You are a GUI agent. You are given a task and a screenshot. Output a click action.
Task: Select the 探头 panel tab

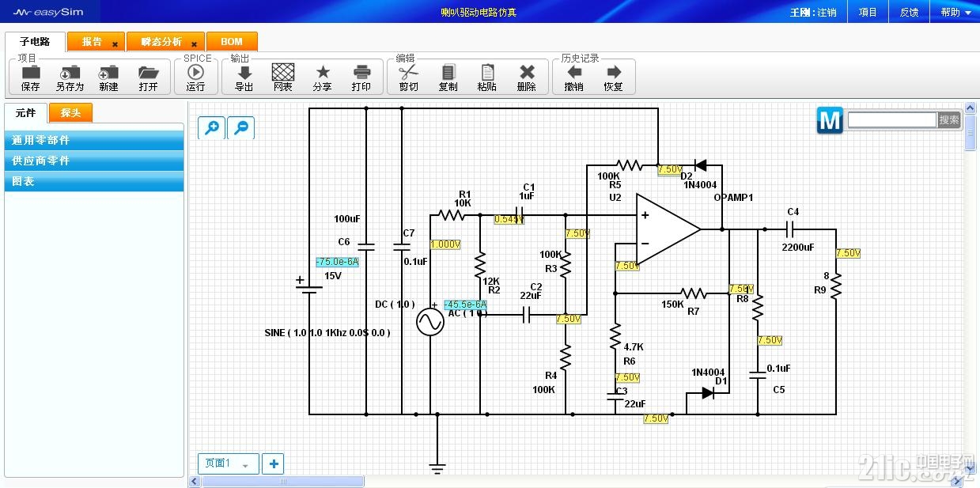click(70, 113)
